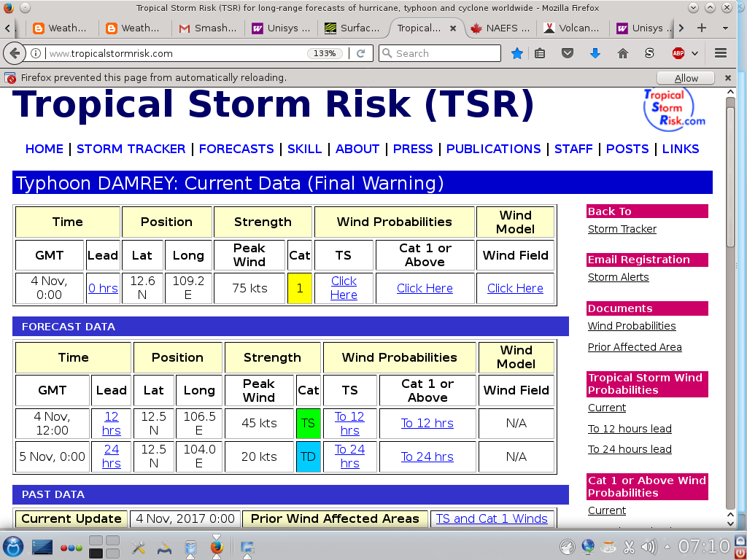Click the show desktop taskbar icon
The image size is (747, 560).
[42, 547]
